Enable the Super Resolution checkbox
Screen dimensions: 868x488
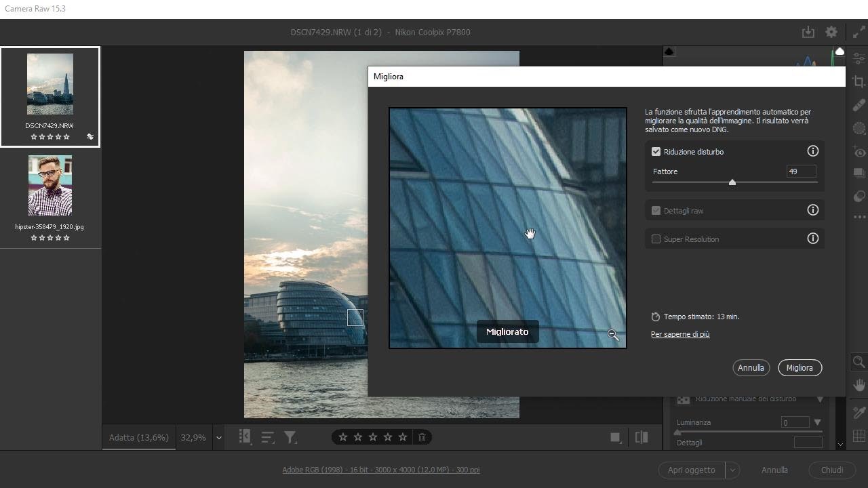click(x=656, y=239)
